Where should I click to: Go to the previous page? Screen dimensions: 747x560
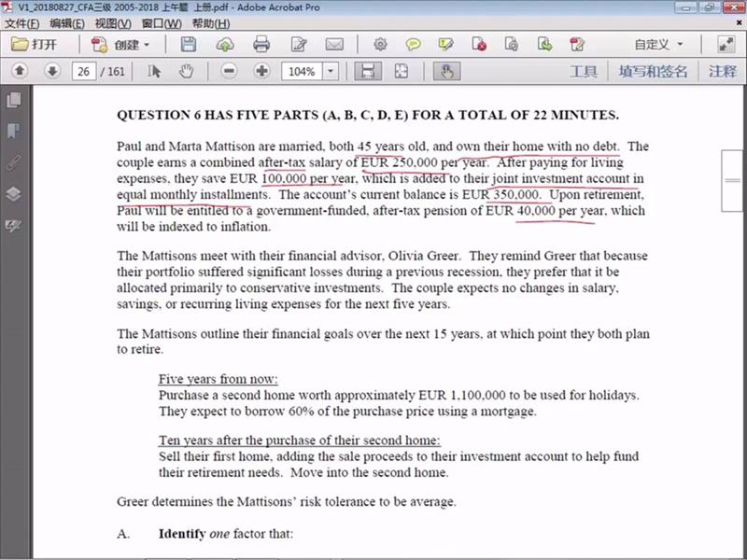[20, 72]
